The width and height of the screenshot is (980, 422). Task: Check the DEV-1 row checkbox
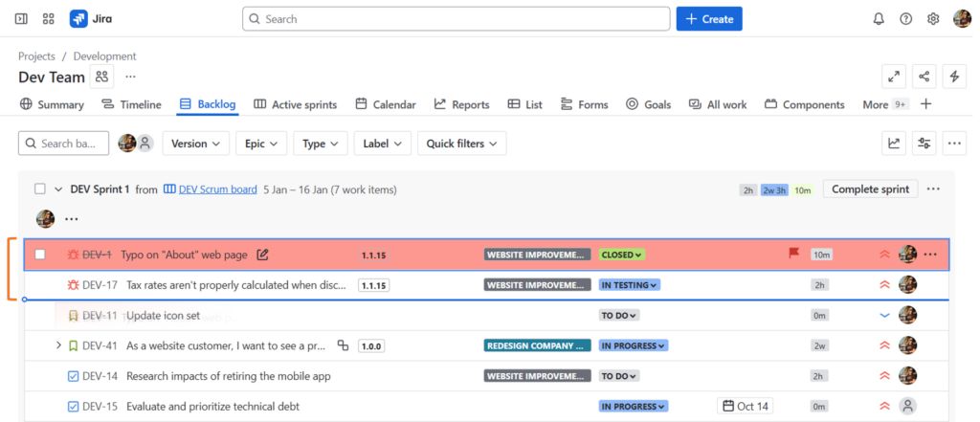click(x=40, y=255)
